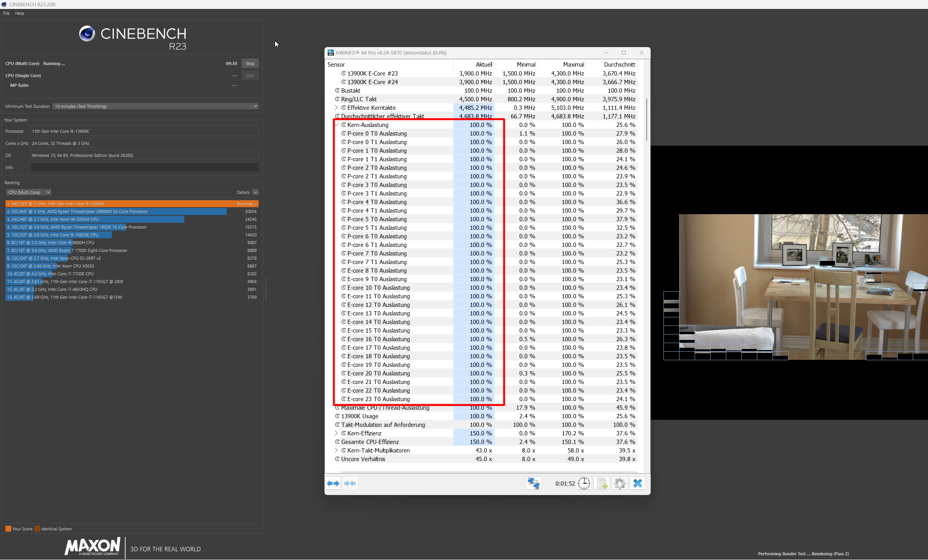Expand the Effektive Kerntakte sensor group

pyautogui.click(x=336, y=108)
